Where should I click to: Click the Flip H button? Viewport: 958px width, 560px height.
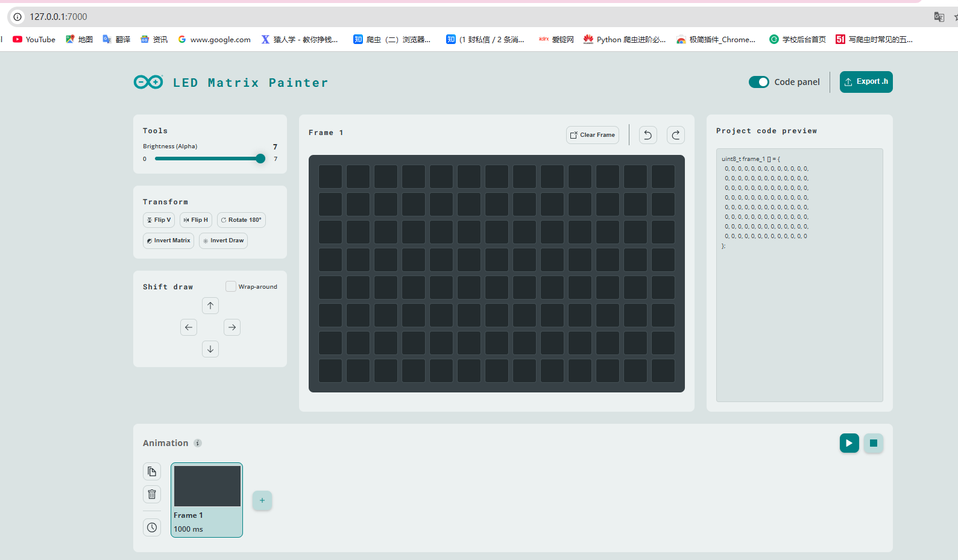pyautogui.click(x=196, y=220)
